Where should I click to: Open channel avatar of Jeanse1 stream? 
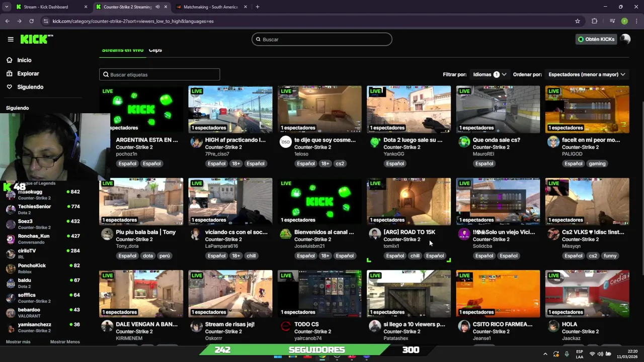[464, 326]
